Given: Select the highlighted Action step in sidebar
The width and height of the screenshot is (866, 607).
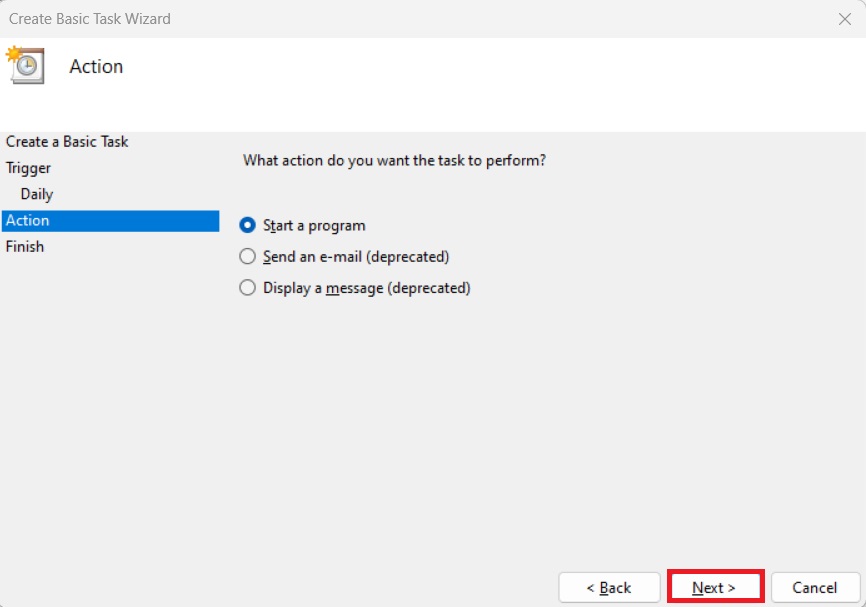Looking at the screenshot, I should tap(28, 220).
